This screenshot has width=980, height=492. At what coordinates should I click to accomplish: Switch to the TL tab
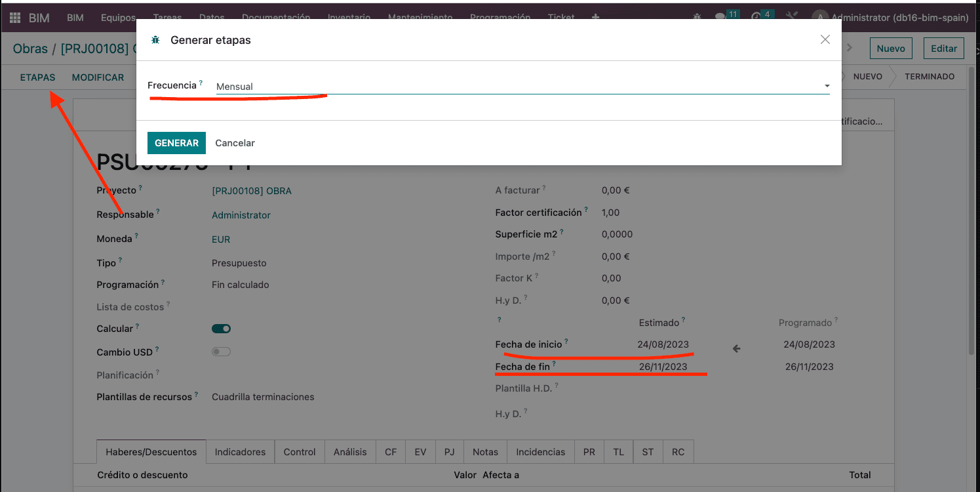coord(618,452)
